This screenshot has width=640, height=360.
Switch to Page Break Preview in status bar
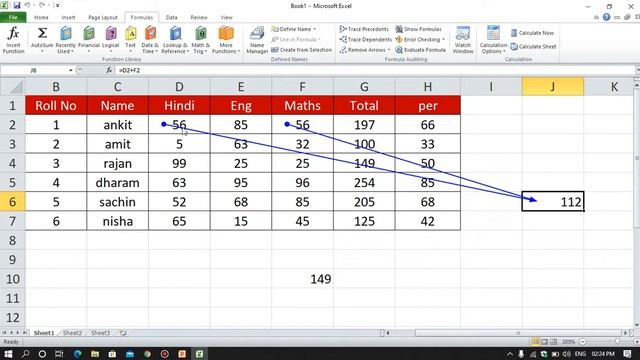click(553, 341)
